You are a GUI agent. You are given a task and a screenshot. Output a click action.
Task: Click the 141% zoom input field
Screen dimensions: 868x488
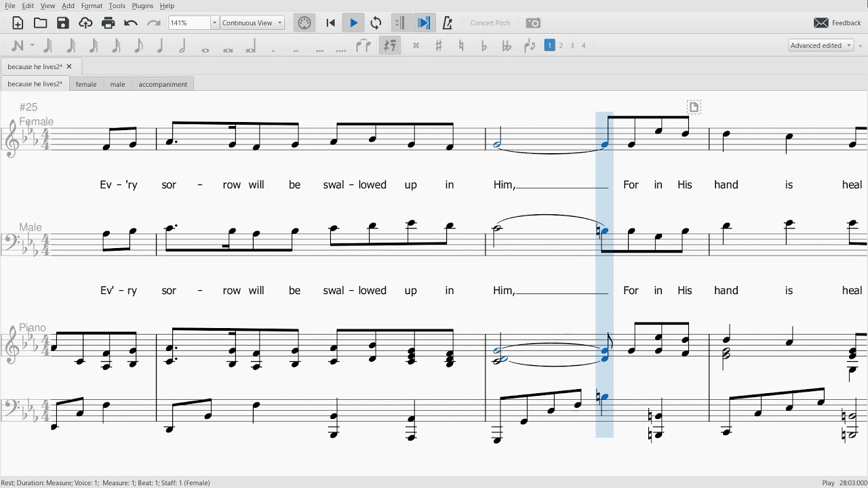pyautogui.click(x=189, y=23)
